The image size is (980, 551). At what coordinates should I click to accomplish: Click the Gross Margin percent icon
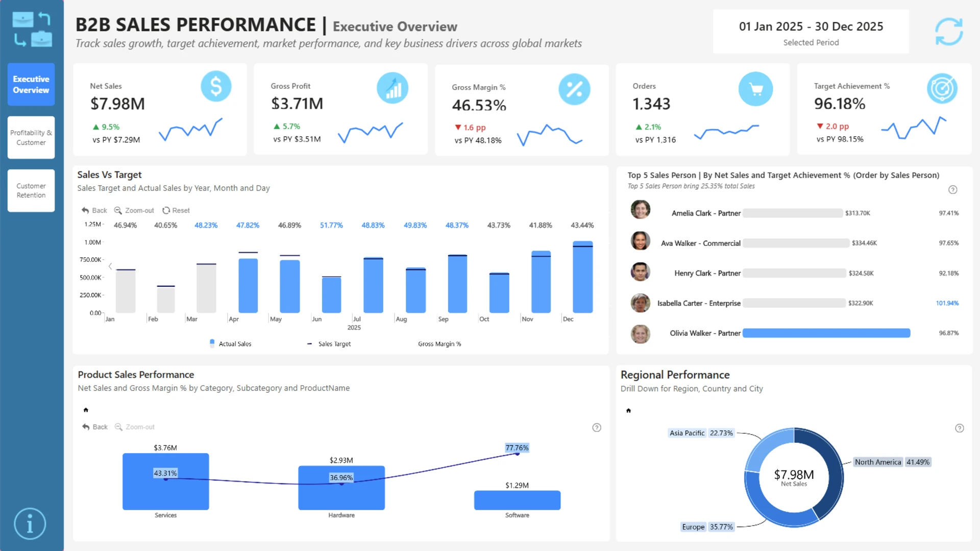[574, 89]
